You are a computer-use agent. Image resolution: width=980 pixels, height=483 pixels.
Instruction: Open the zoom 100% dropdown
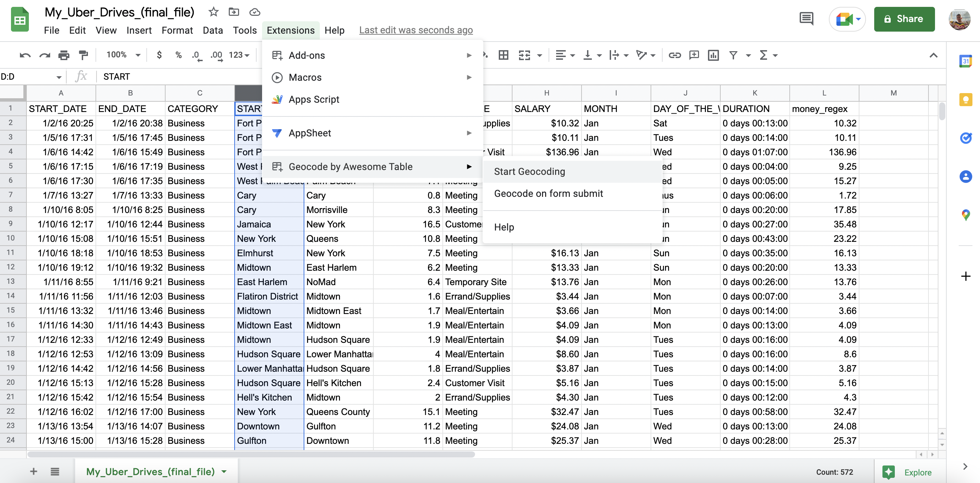123,55
